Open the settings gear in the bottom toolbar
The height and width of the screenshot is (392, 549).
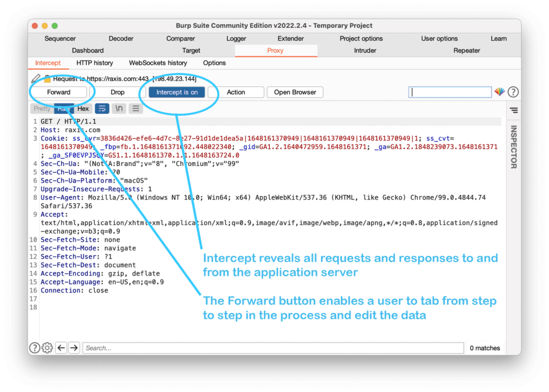click(x=47, y=348)
